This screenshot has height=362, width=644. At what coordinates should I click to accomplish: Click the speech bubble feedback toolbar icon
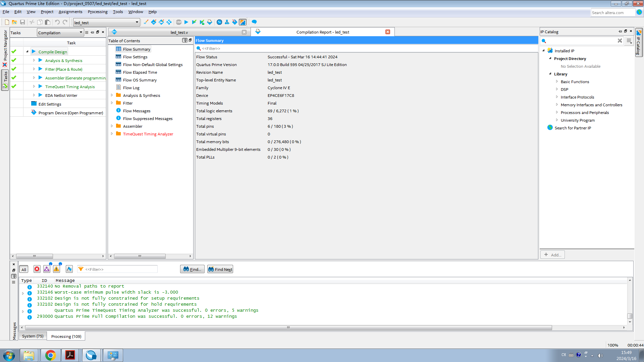point(254,22)
